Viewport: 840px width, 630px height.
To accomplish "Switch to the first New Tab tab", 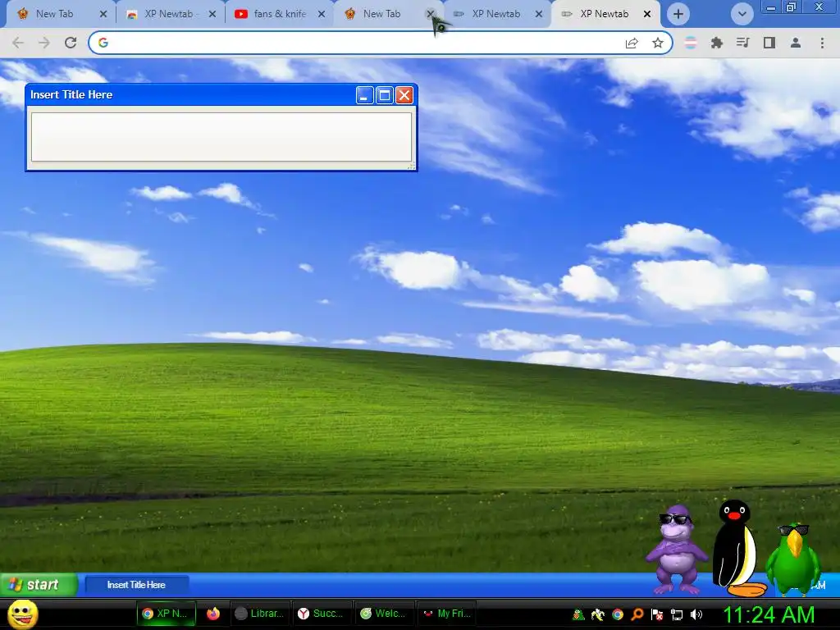I will click(x=53, y=14).
